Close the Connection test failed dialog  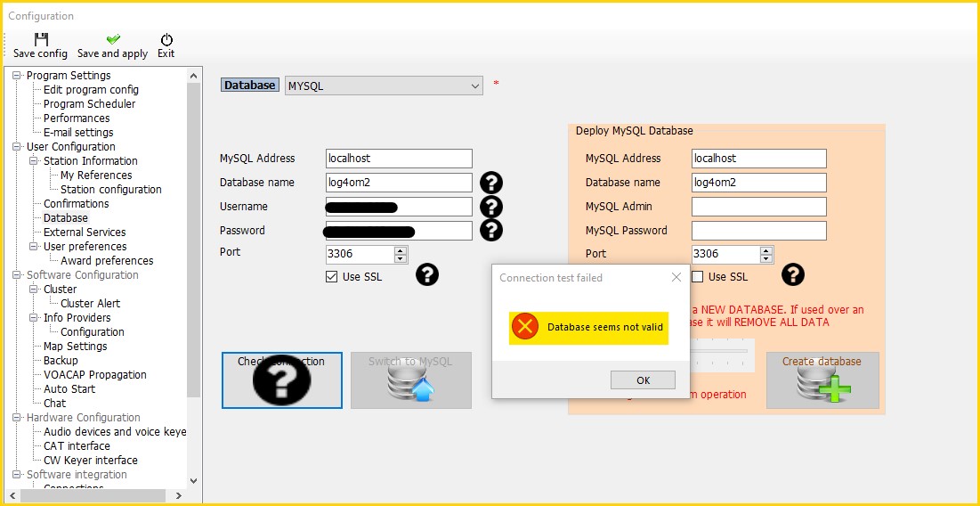point(676,277)
